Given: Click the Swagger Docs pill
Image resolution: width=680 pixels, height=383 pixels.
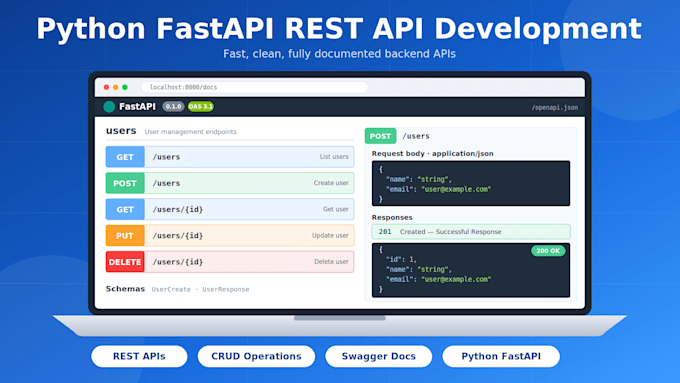Looking at the screenshot, I should pyautogui.click(x=379, y=356).
